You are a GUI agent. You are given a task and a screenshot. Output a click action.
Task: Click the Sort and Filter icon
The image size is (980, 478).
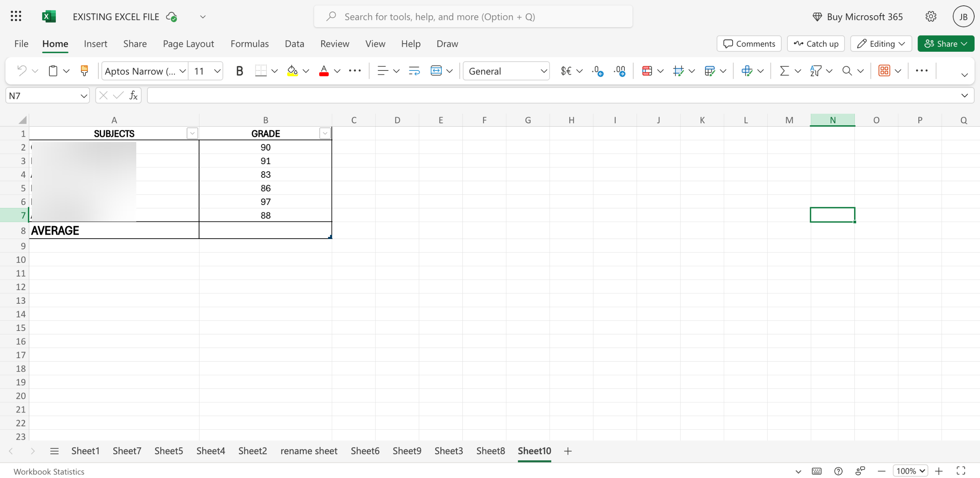pyautogui.click(x=815, y=71)
